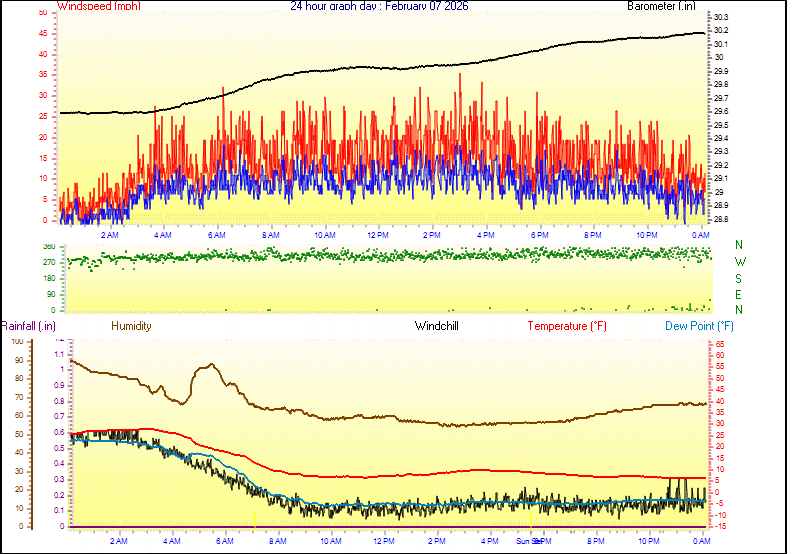Select the 24 hour graph day title

pyautogui.click(x=378, y=6)
